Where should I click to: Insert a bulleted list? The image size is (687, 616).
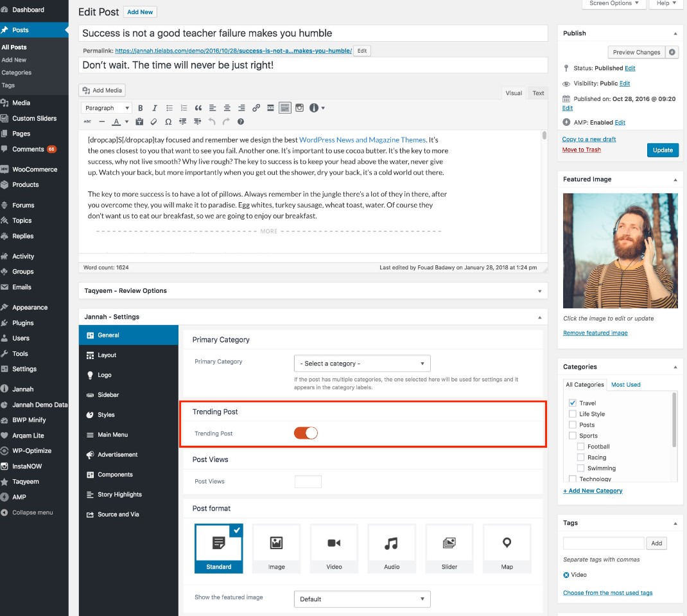coord(169,108)
